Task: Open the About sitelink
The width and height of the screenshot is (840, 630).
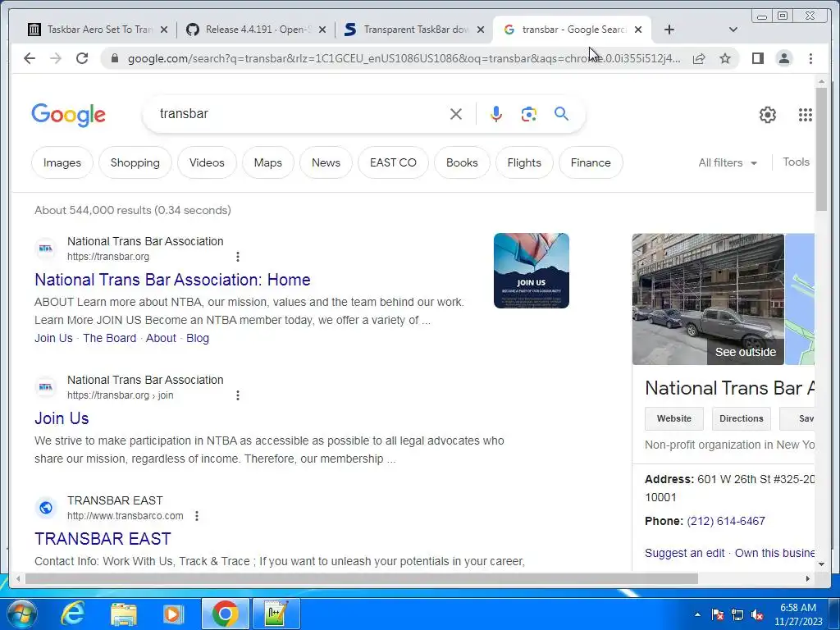Action: (161, 338)
